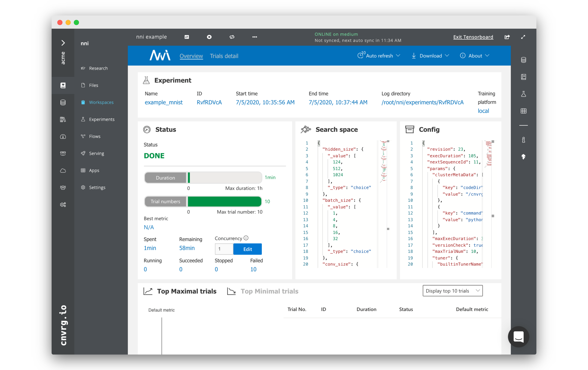Viewport: 588px width, 370px height.
Task: Click the info icon in right rail
Action: click(524, 140)
